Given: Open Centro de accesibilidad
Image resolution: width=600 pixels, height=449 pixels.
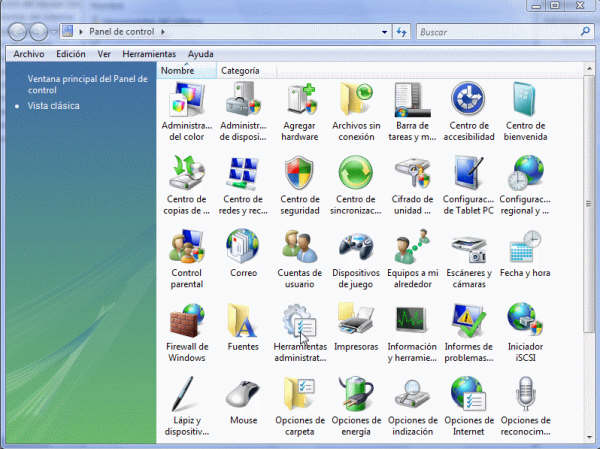Looking at the screenshot, I should [469, 111].
